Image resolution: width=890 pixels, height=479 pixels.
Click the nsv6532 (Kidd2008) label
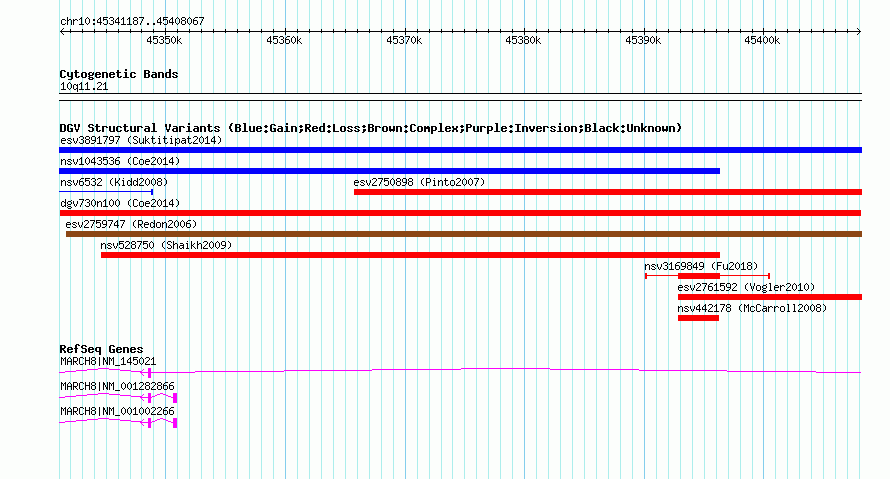point(114,182)
